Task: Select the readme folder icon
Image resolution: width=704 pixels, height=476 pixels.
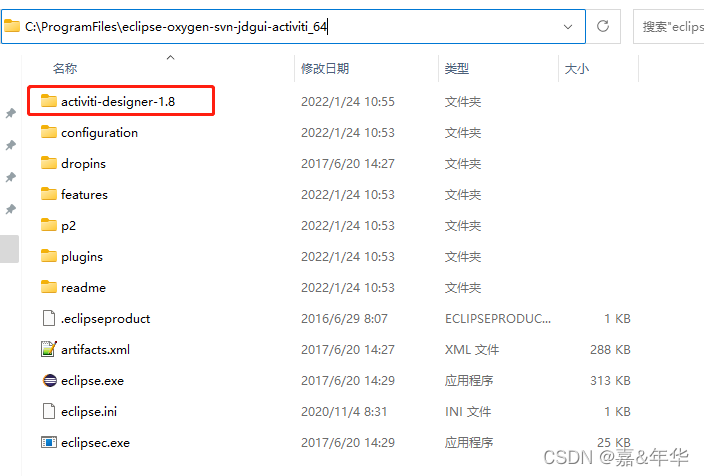Action: [x=48, y=287]
